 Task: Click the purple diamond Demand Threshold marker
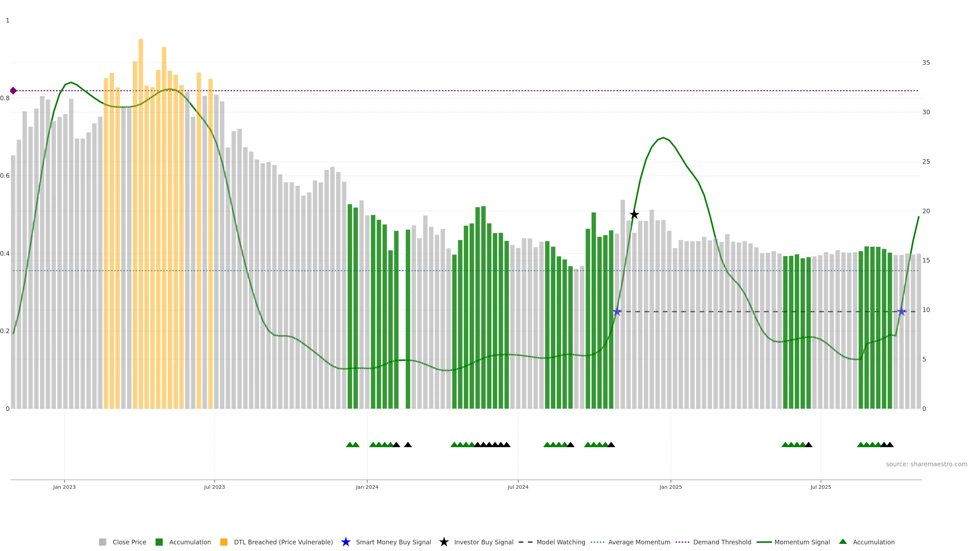pos(13,91)
